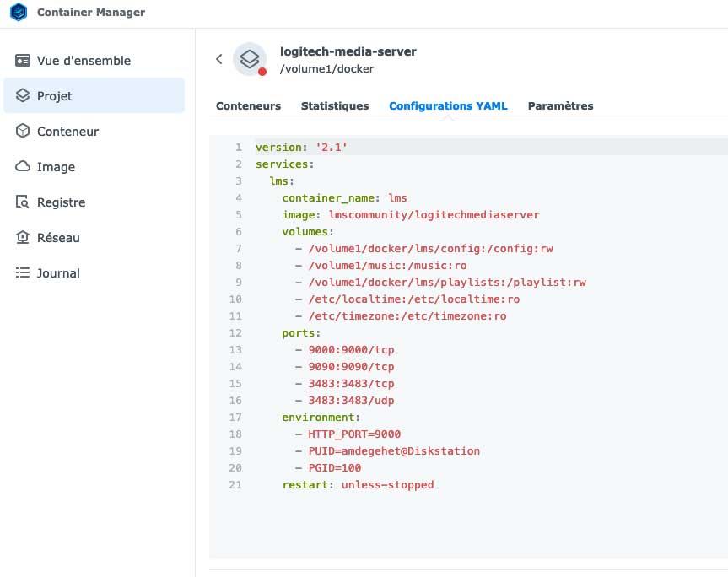Switch to the Paramètres tab
The width and height of the screenshot is (728, 577).
560,106
